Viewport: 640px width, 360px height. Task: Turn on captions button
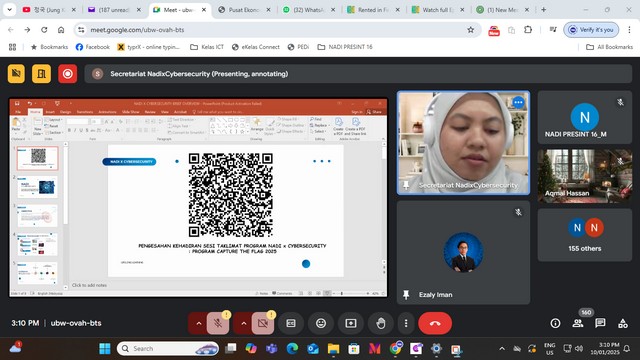291,323
